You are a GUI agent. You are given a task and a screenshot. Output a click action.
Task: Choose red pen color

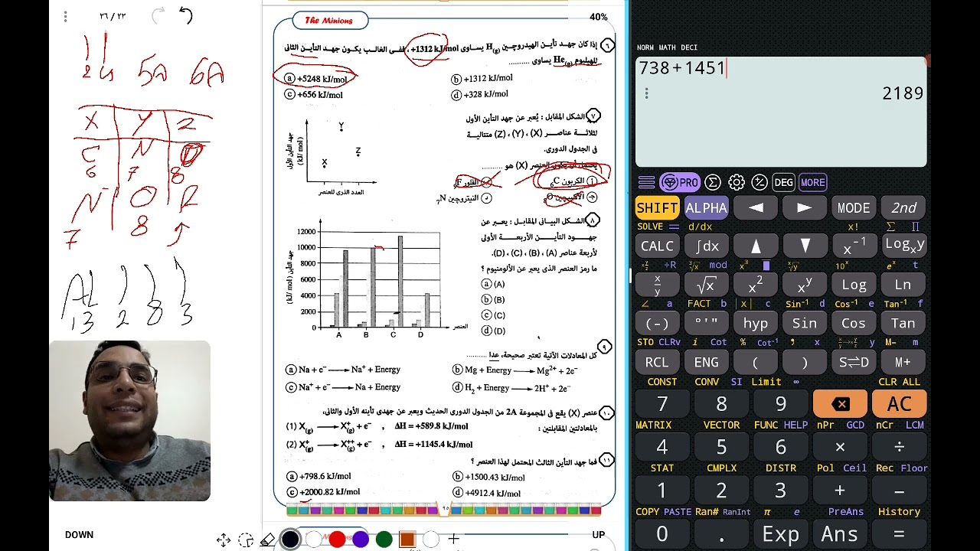point(337,540)
